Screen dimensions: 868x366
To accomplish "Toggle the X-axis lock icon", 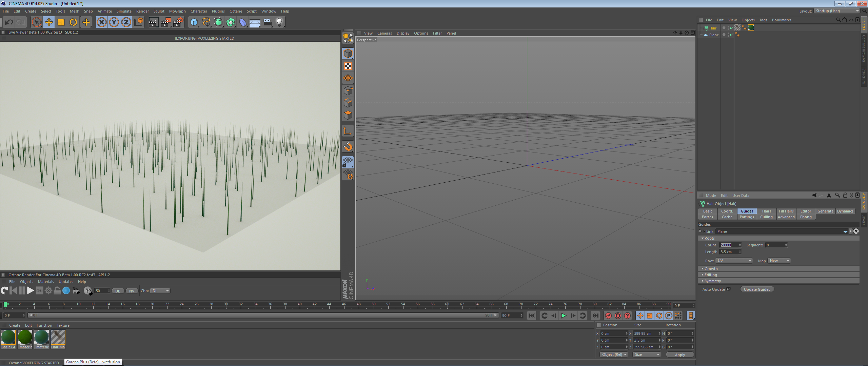I will point(101,22).
